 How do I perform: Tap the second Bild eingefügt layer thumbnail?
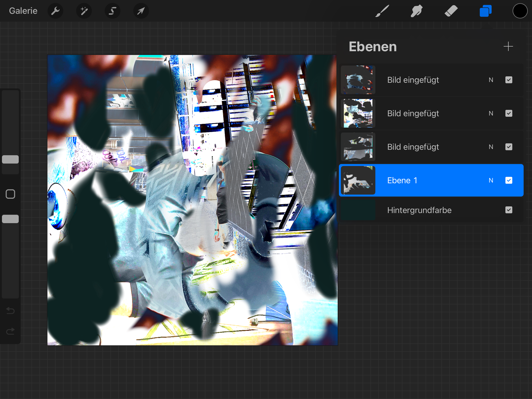(358, 113)
